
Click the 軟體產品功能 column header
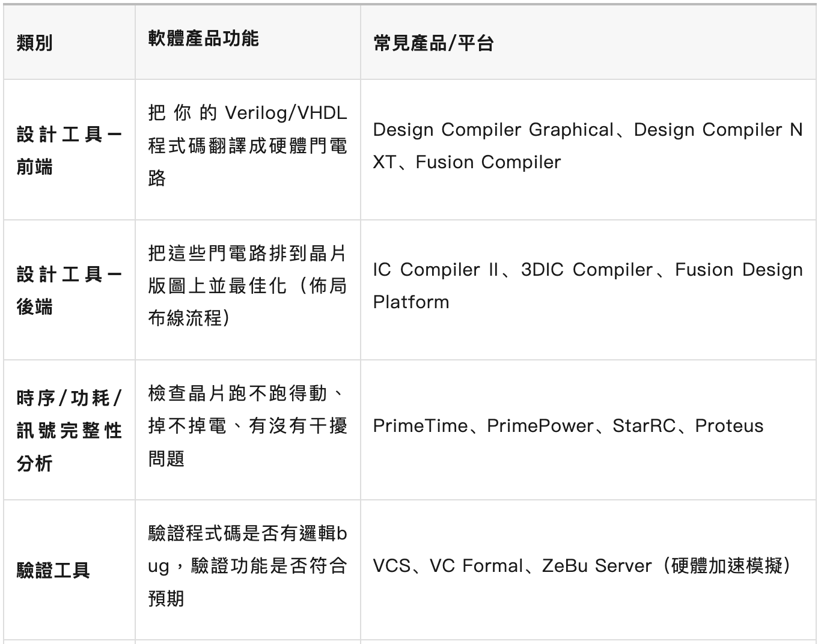[x=203, y=38]
